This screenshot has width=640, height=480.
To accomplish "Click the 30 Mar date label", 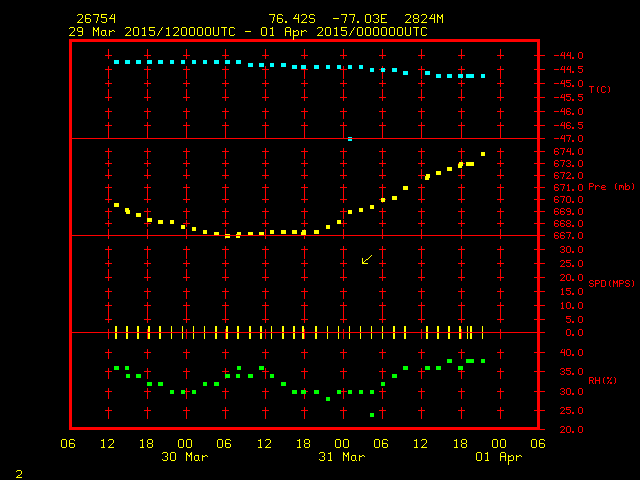I will pos(184,457).
